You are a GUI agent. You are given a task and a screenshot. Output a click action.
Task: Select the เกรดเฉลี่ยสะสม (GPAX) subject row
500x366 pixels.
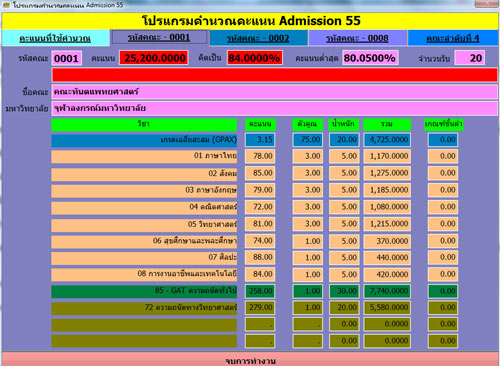point(144,140)
